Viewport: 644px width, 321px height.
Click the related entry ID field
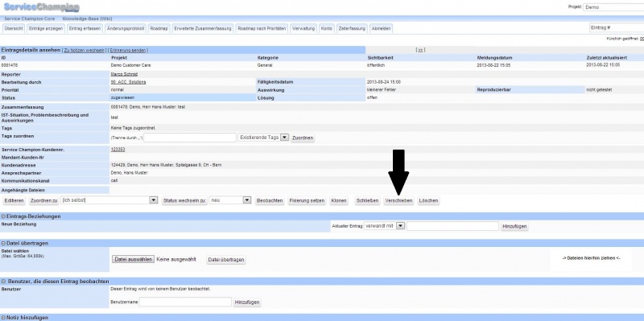[x=452, y=226]
